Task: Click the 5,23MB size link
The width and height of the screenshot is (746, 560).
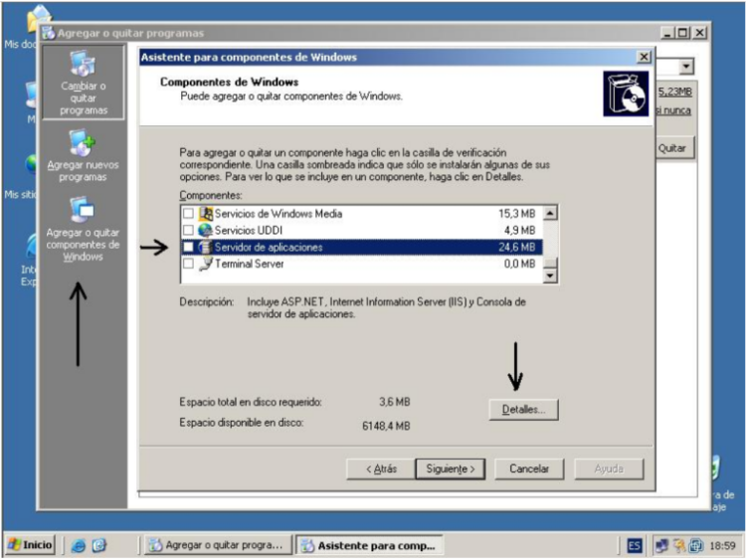Action: click(x=674, y=92)
